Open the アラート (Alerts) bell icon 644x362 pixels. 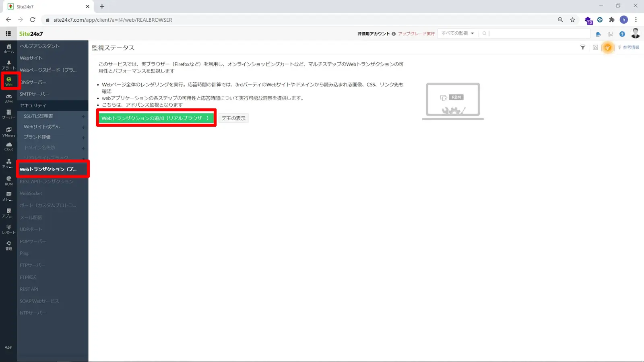pos(8,65)
